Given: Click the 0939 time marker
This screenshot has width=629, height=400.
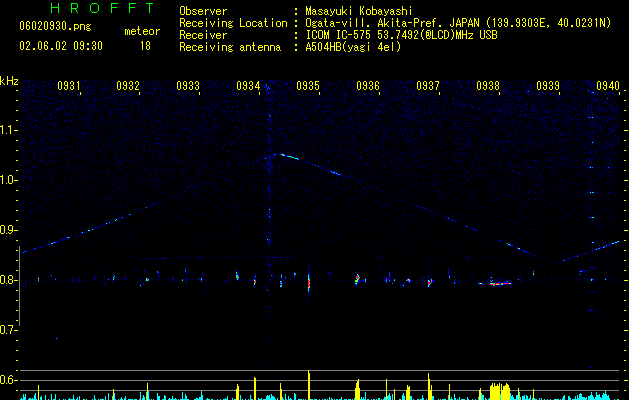Looking at the screenshot, I should click(x=548, y=85).
